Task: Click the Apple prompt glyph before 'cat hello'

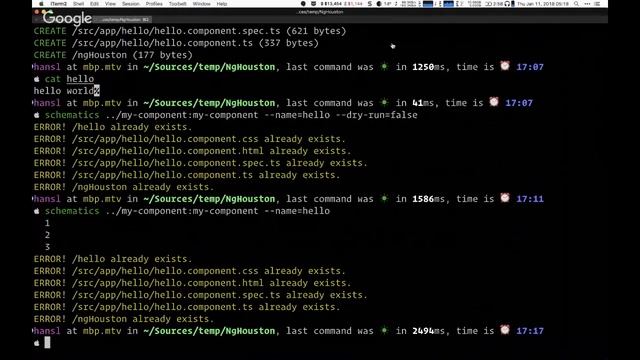Action: 37,79
